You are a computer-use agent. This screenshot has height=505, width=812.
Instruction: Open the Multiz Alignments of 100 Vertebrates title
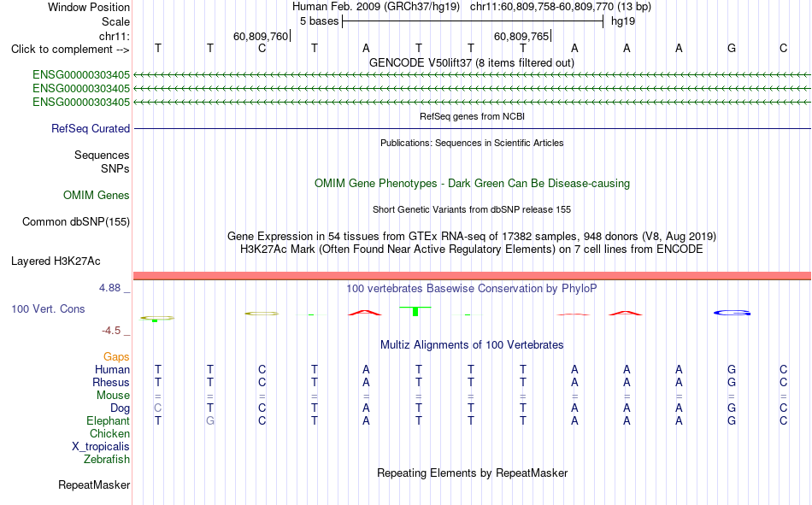472,345
